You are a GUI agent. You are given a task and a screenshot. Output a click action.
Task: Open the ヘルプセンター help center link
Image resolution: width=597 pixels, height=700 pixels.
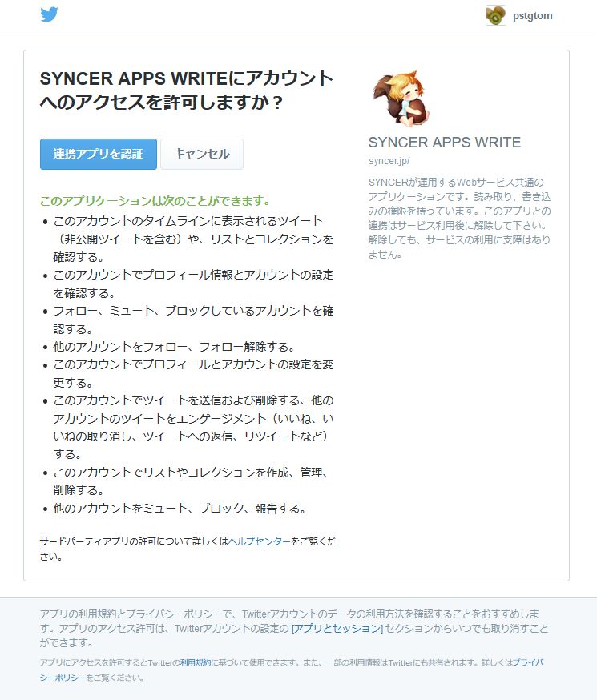[x=260, y=541]
